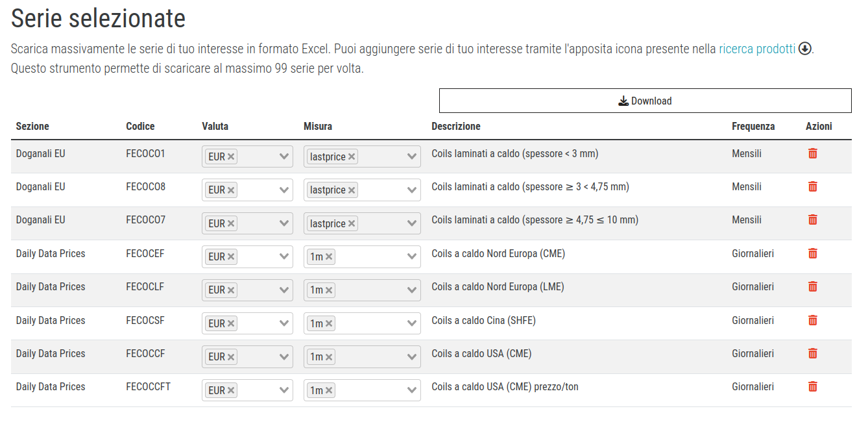Trash the FECOCCFT series
The height and width of the screenshot is (424, 868).
tap(812, 386)
